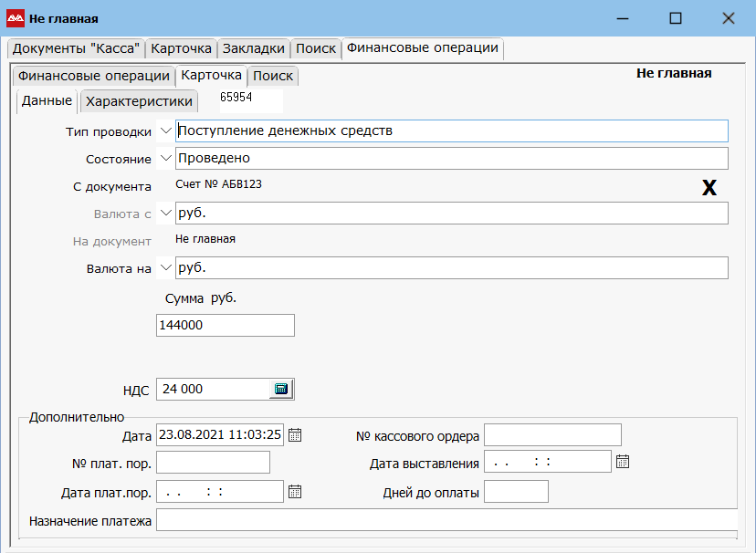The height and width of the screenshot is (553, 756).
Task: Click the № кассового ордера field
Action: [x=552, y=435]
